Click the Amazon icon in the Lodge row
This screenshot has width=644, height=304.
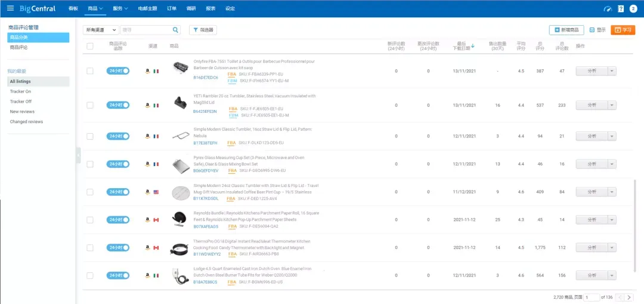pyautogui.click(x=147, y=275)
